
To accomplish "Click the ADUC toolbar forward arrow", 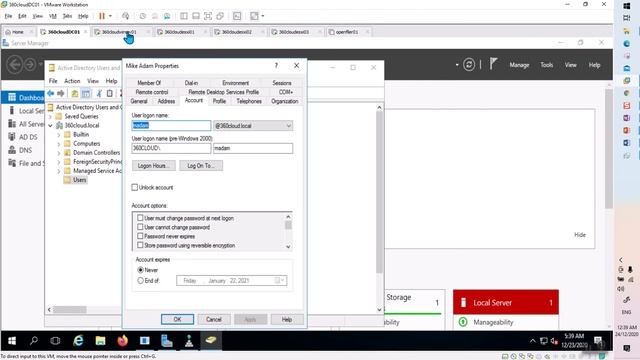I will pos(60,93).
